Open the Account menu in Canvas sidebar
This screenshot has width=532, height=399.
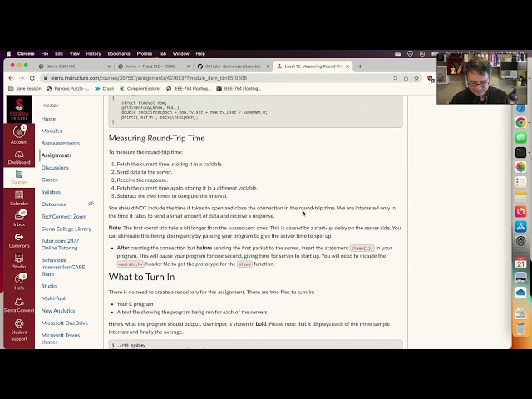coord(19,135)
